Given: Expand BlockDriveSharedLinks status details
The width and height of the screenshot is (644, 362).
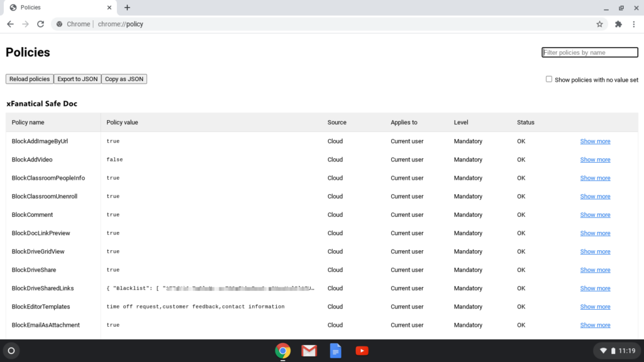Looking at the screenshot, I should (x=595, y=288).
